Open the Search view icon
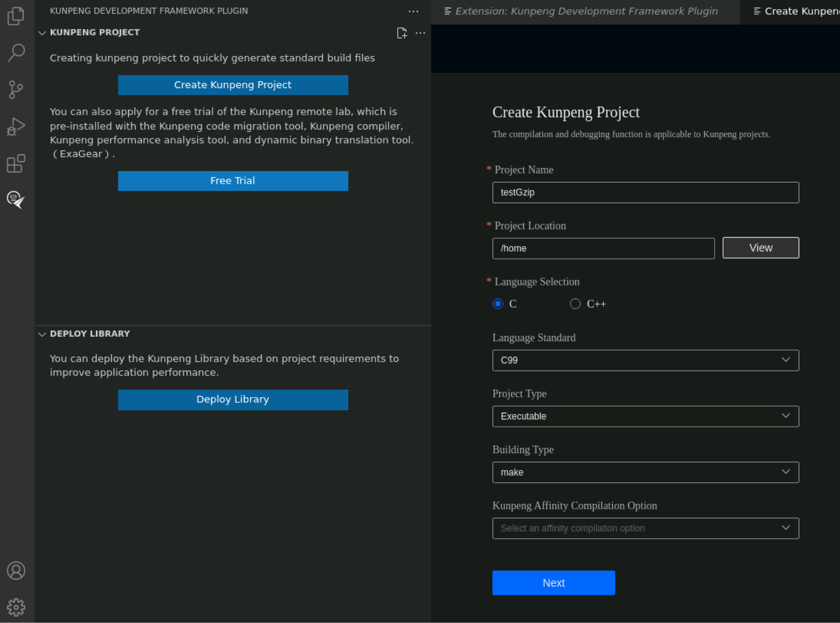The image size is (840, 623). (x=16, y=53)
